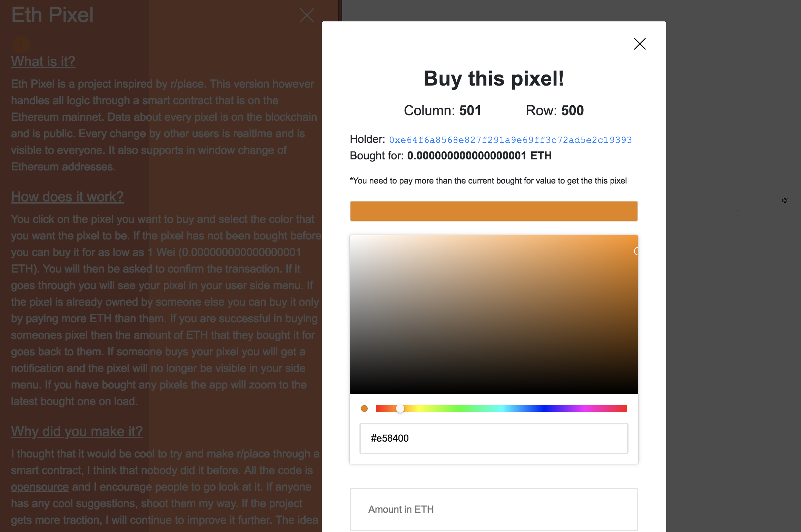
Task: Open the opensource link
Action: tap(40, 487)
